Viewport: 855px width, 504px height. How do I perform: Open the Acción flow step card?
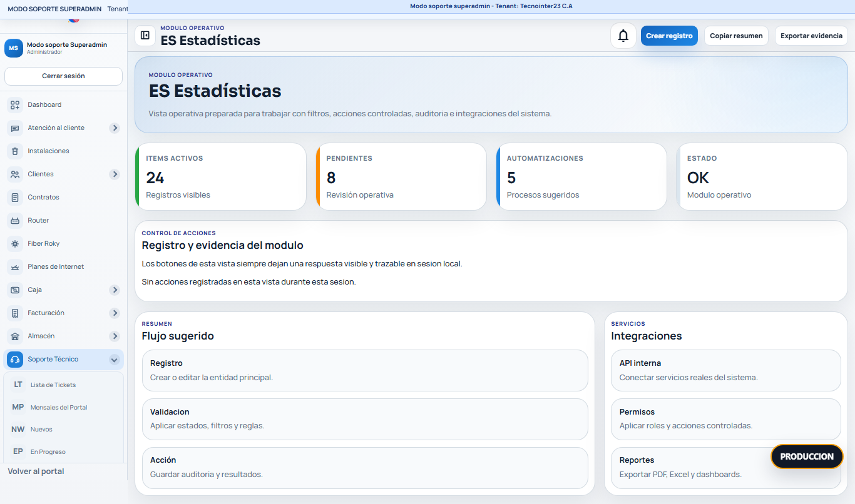tap(365, 468)
